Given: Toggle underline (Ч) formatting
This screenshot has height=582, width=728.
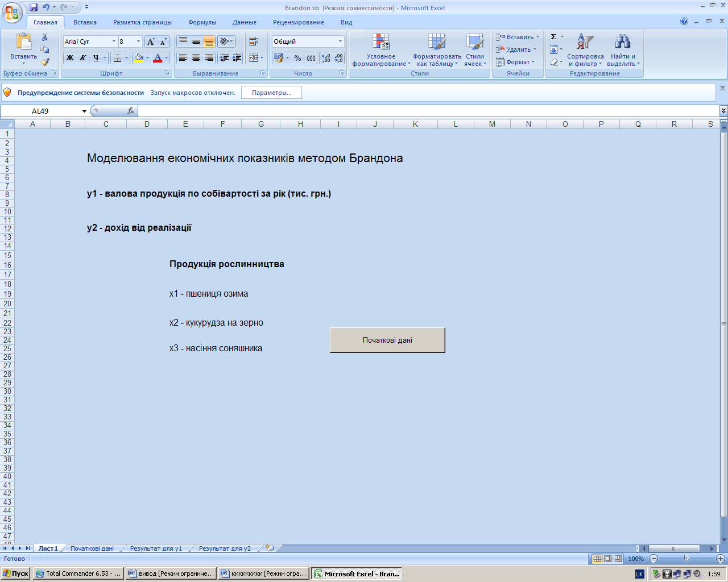Looking at the screenshot, I should coord(96,58).
